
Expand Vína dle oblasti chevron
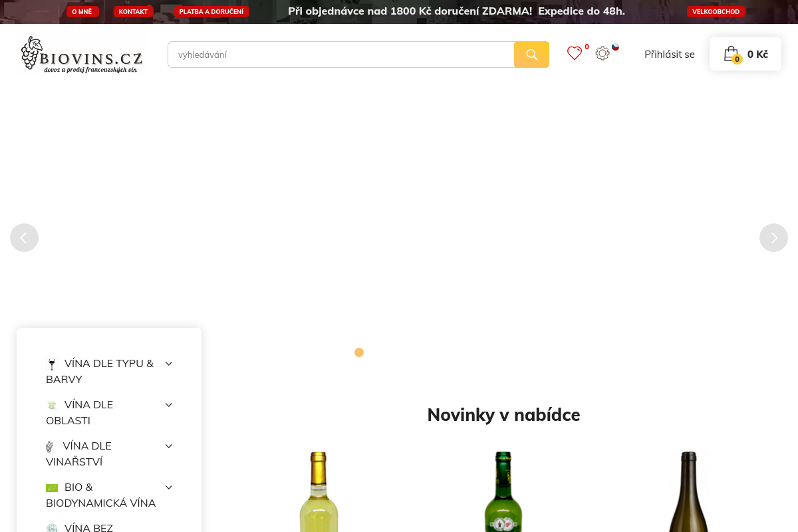169,405
